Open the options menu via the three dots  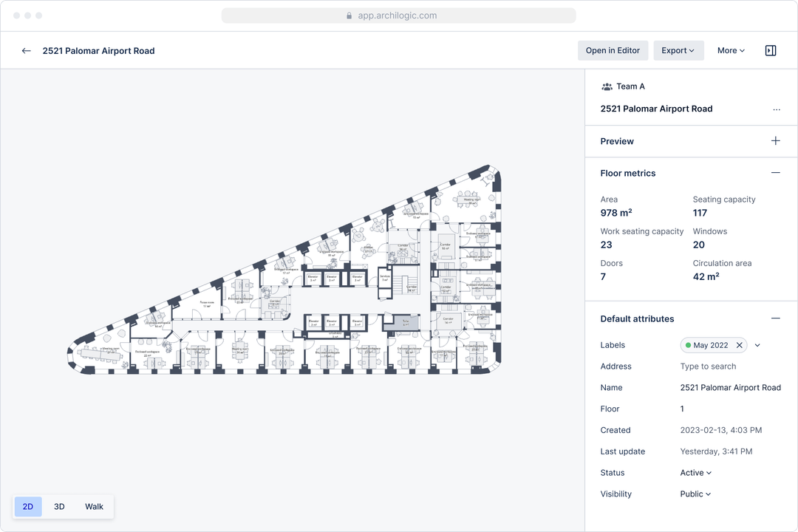coord(777,109)
